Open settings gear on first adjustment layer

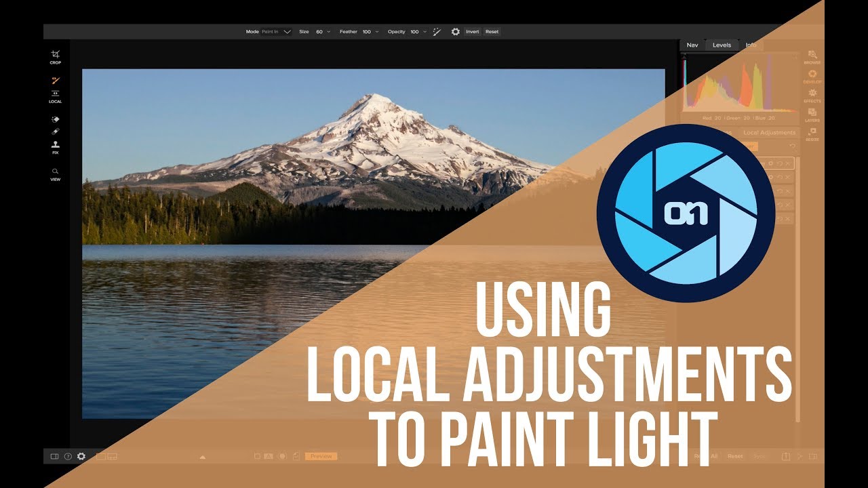click(x=771, y=164)
